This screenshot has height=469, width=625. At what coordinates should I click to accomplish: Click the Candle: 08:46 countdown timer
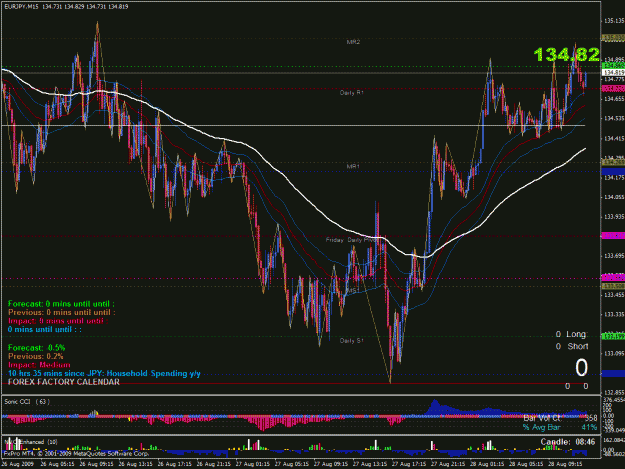click(568, 442)
